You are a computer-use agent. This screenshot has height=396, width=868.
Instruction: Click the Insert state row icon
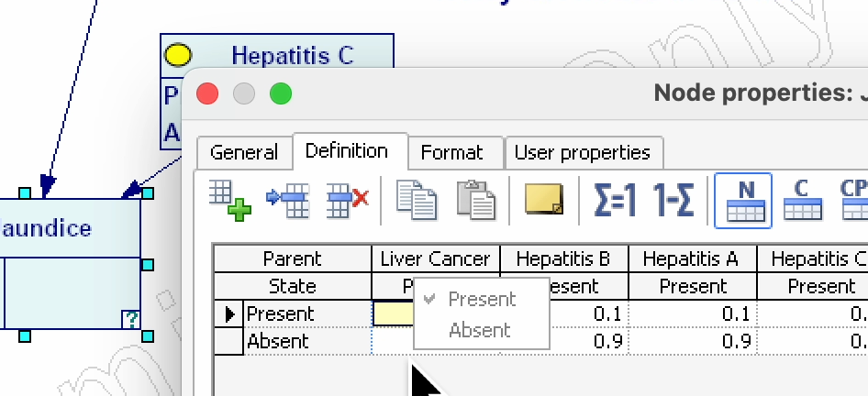pos(288,200)
